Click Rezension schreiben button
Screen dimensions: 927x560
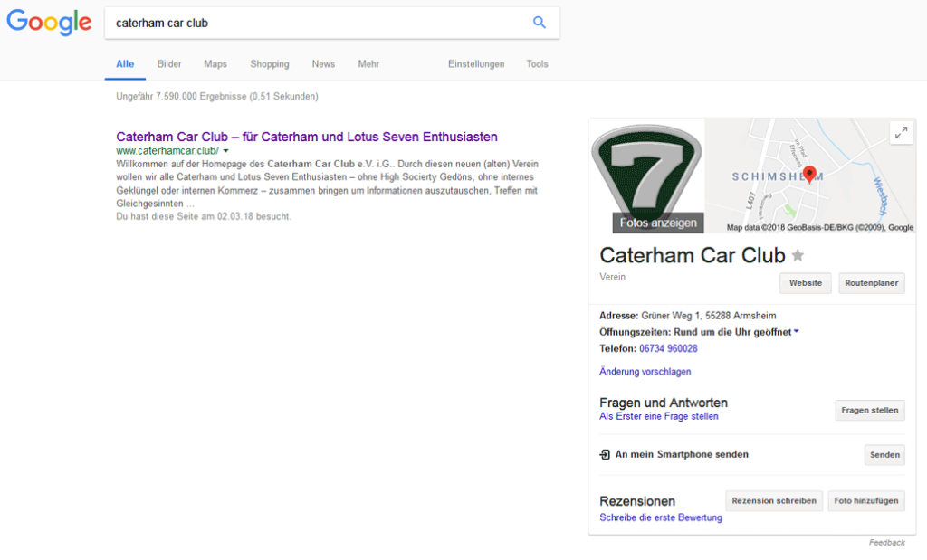774,501
